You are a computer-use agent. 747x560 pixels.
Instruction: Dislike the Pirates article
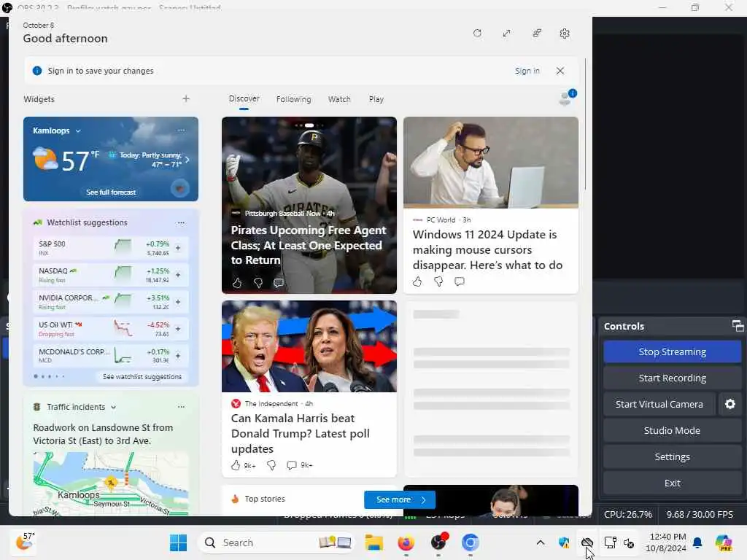pyautogui.click(x=258, y=283)
